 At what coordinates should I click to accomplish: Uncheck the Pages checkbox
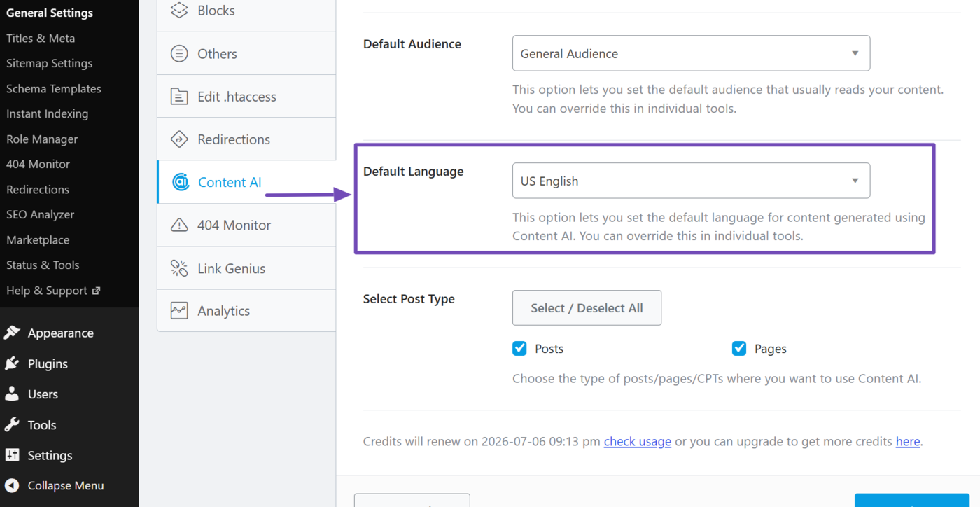pyautogui.click(x=739, y=348)
